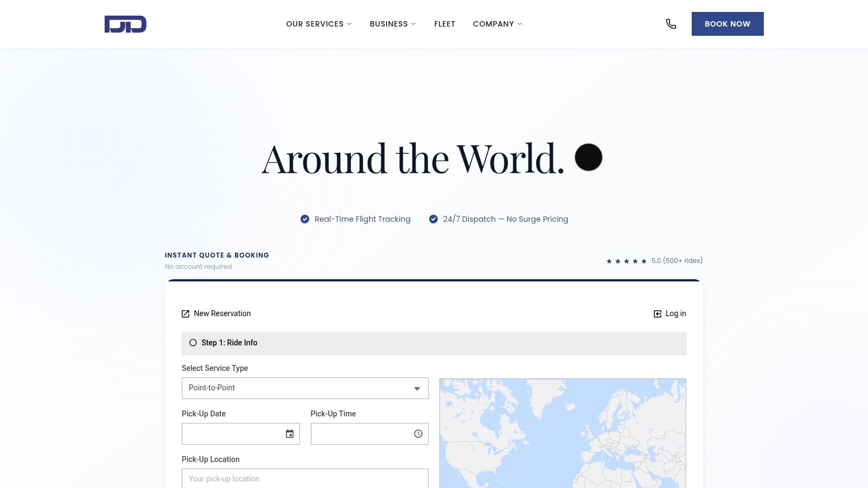Click the Log in link
The image size is (868, 488).
tap(670, 313)
